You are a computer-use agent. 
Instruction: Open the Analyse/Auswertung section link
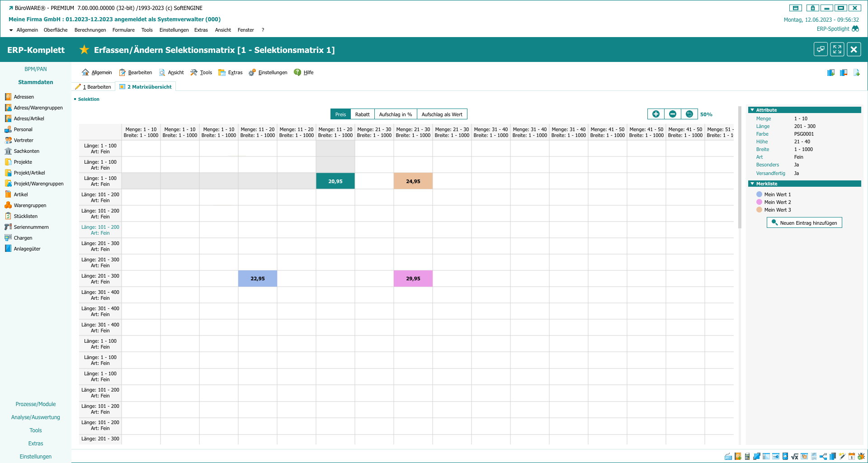point(35,417)
